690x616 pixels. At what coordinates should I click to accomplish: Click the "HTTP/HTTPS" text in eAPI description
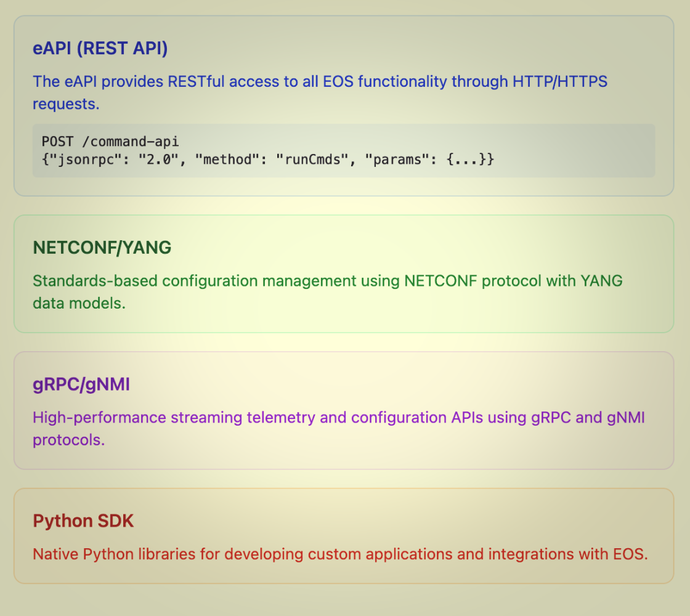coord(559,82)
